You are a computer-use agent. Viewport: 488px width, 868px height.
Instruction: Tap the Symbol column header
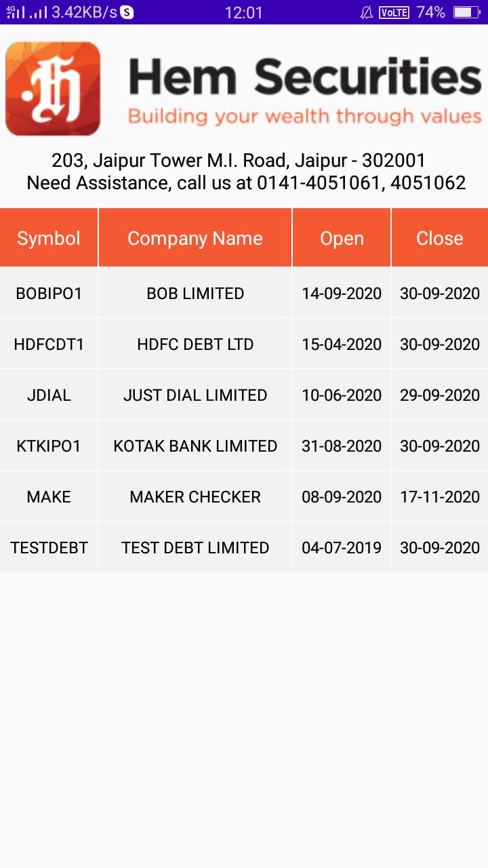point(49,238)
